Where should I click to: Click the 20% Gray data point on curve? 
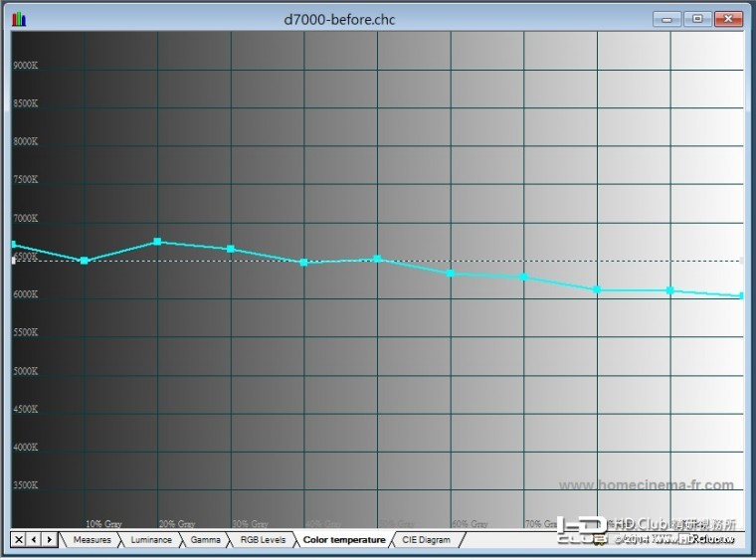[157, 242]
